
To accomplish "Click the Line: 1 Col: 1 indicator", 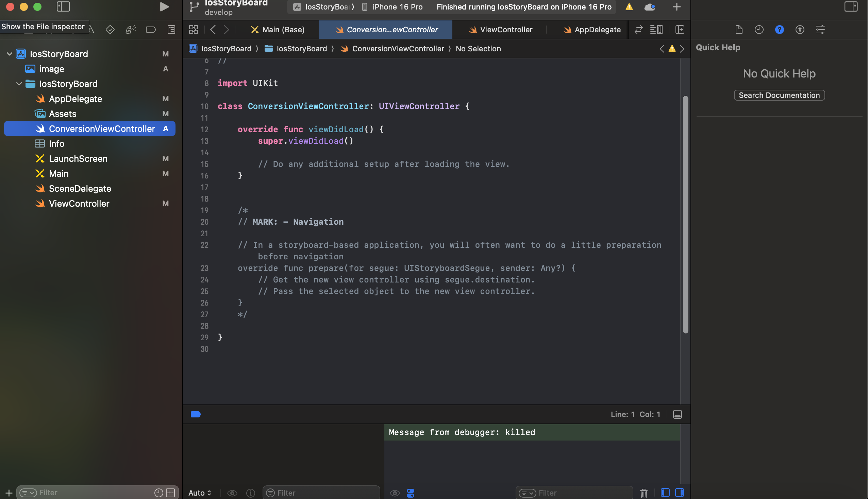I will point(635,414).
